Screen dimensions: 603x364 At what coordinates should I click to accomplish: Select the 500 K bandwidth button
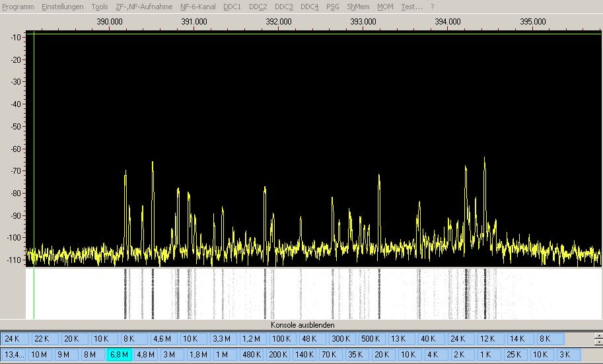coord(373,339)
